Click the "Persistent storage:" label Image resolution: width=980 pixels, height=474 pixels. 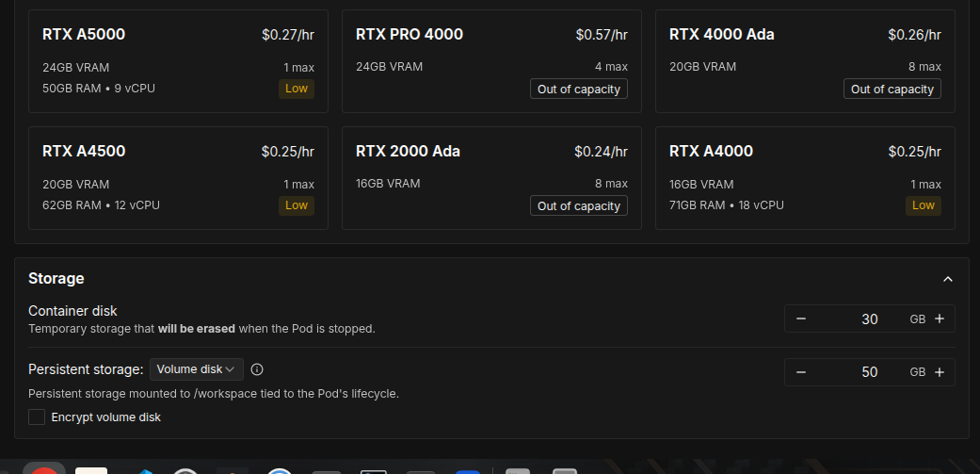coord(87,369)
